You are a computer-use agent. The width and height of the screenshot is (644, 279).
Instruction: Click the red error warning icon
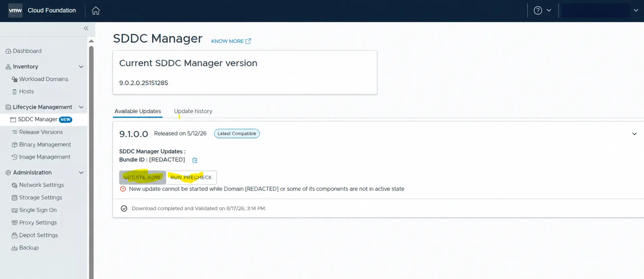(x=123, y=189)
